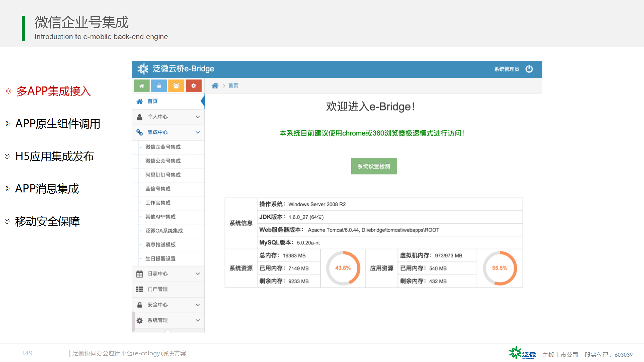Click the person icon for 个人中心
This screenshot has height=362, width=644.
pyautogui.click(x=140, y=117)
